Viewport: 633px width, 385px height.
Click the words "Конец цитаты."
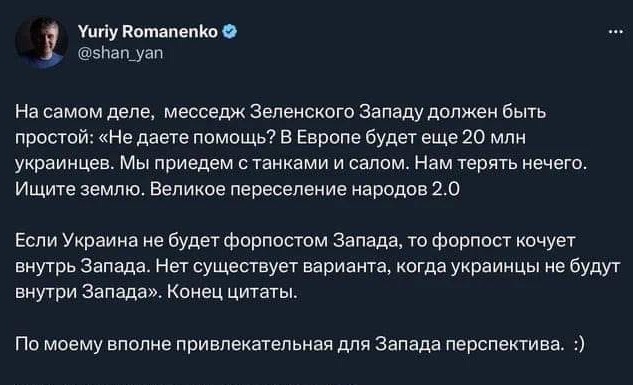pos(232,292)
